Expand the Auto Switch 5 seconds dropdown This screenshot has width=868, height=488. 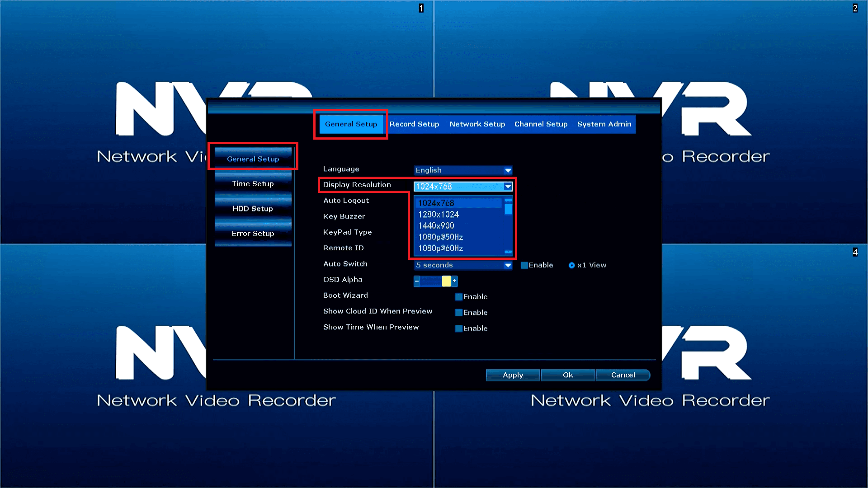463,265
